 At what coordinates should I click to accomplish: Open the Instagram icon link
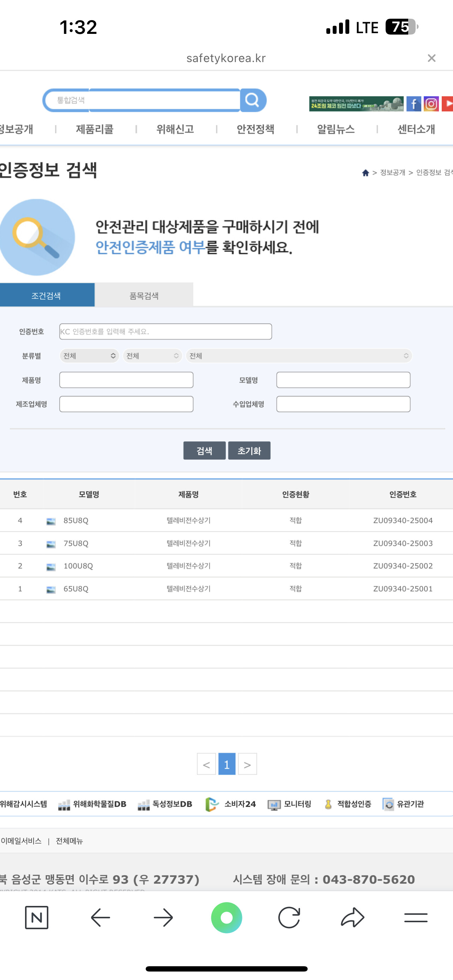(x=431, y=104)
